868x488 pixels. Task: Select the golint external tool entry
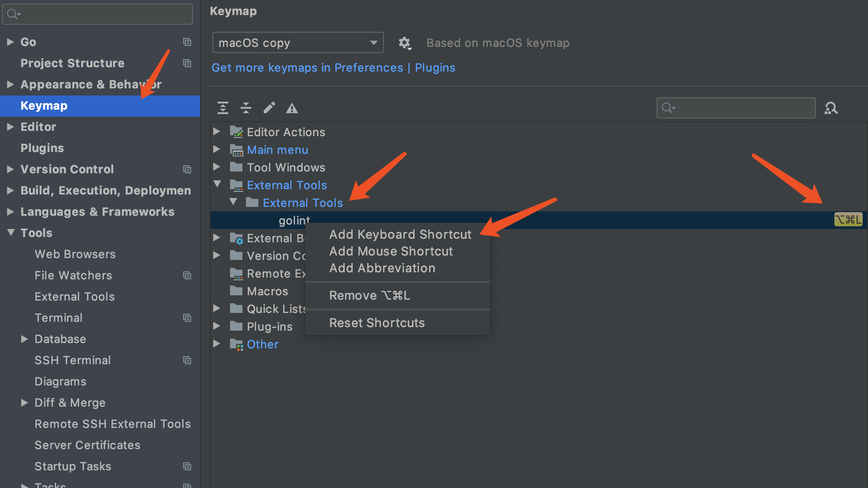294,220
